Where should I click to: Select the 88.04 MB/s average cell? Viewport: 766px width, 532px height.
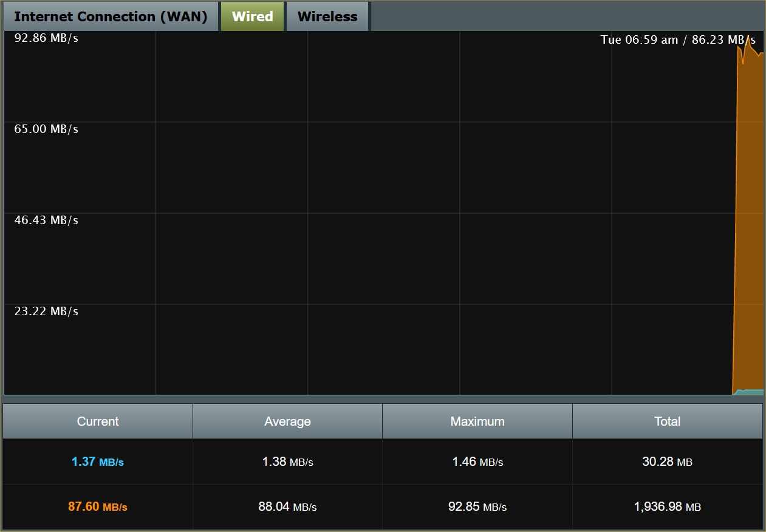click(287, 506)
